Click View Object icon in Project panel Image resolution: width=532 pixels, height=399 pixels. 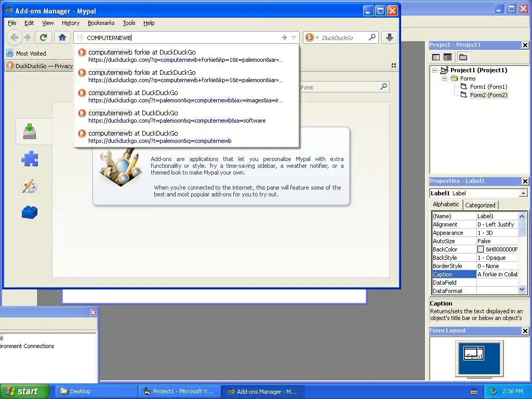[447, 57]
